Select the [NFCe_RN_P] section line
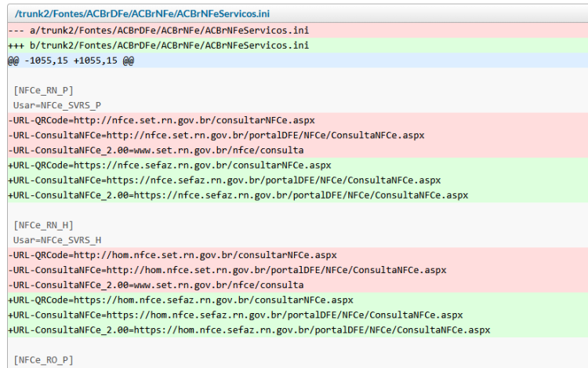This screenshot has height=368, width=588. 298,90
